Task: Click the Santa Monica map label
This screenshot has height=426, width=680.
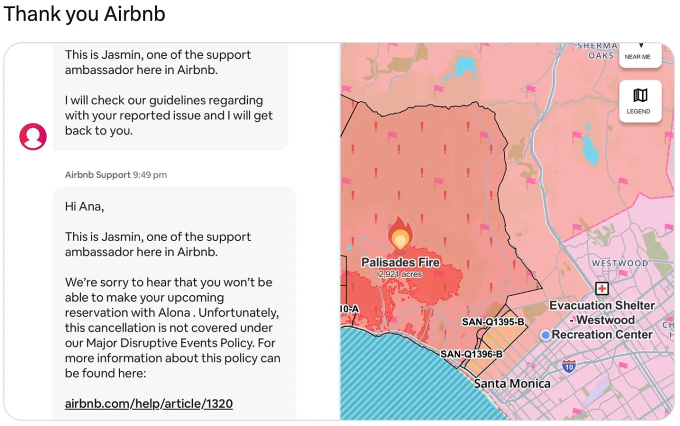Action: tap(512, 383)
